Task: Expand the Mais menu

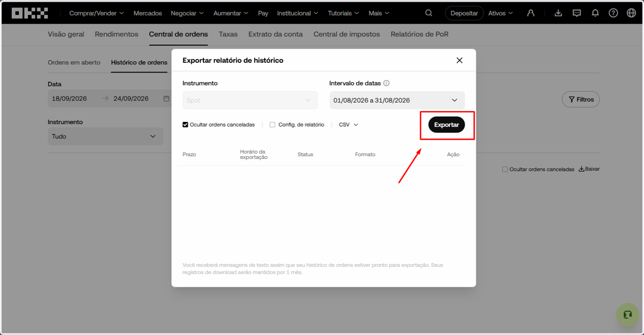Action: pyautogui.click(x=379, y=13)
